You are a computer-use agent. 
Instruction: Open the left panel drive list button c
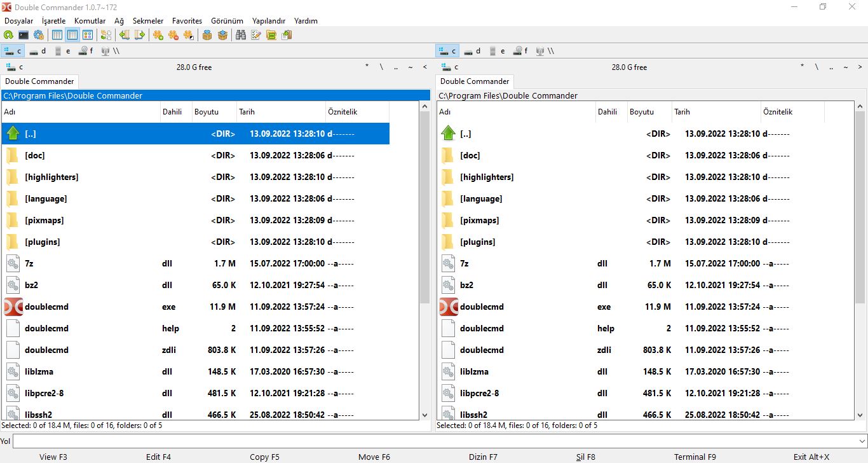click(14, 67)
